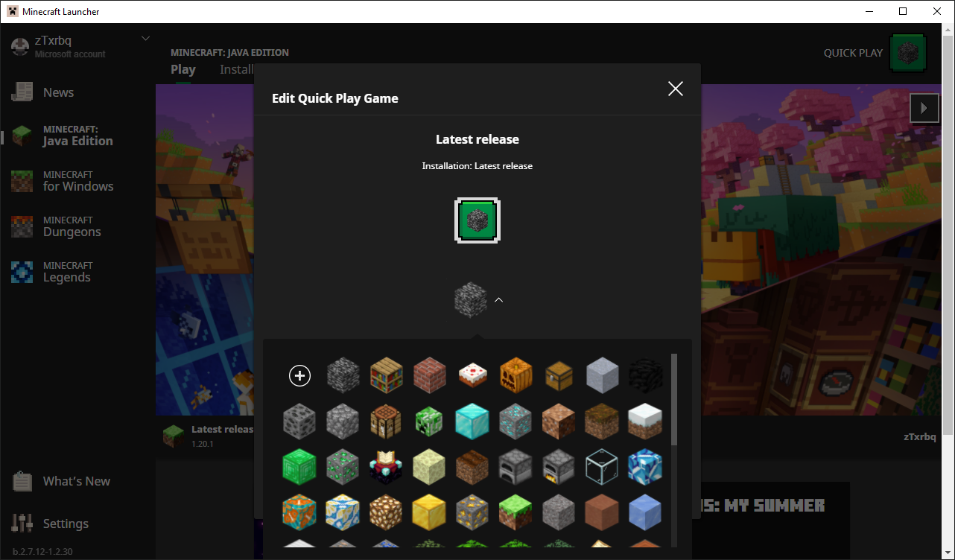Pick the diamond ore icon
This screenshot has height=560, width=955.
(x=516, y=421)
